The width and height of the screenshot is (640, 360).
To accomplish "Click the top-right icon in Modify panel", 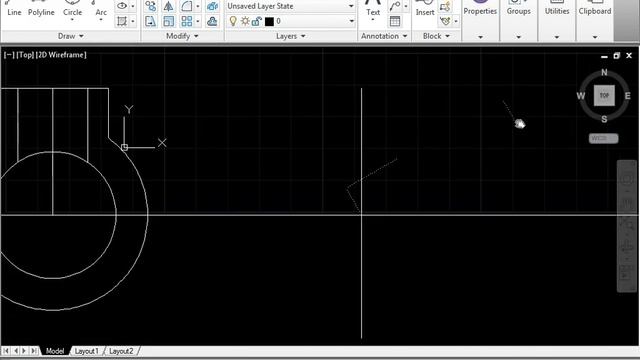I will click(x=212, y=6).
